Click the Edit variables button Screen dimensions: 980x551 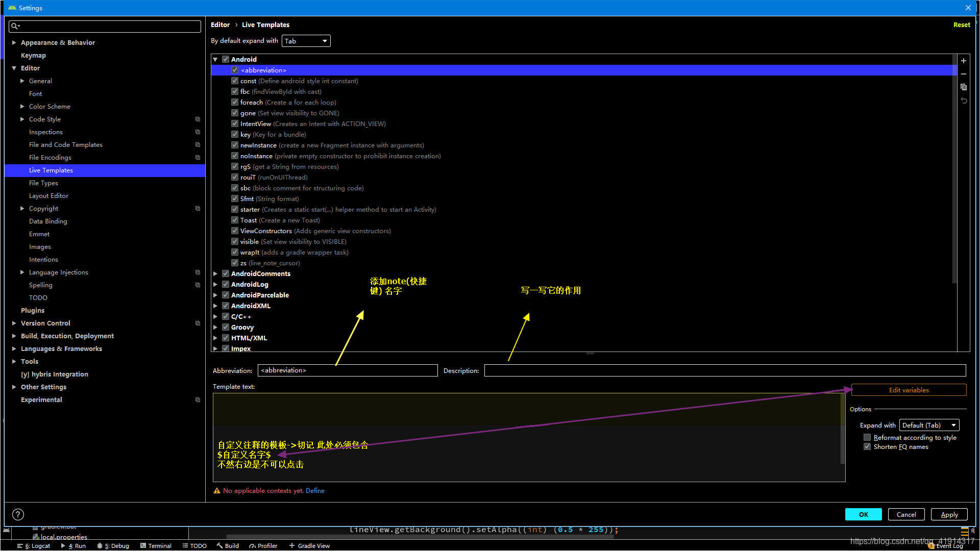[909, 390]
